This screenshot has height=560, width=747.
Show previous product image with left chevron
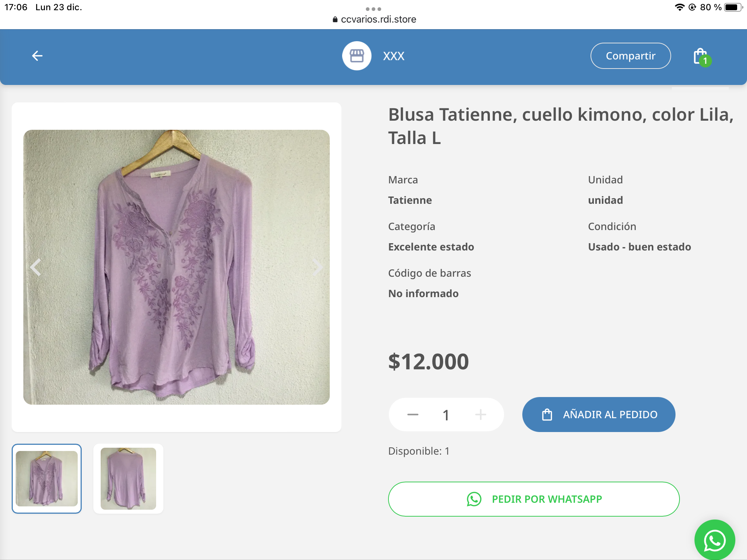36,267
